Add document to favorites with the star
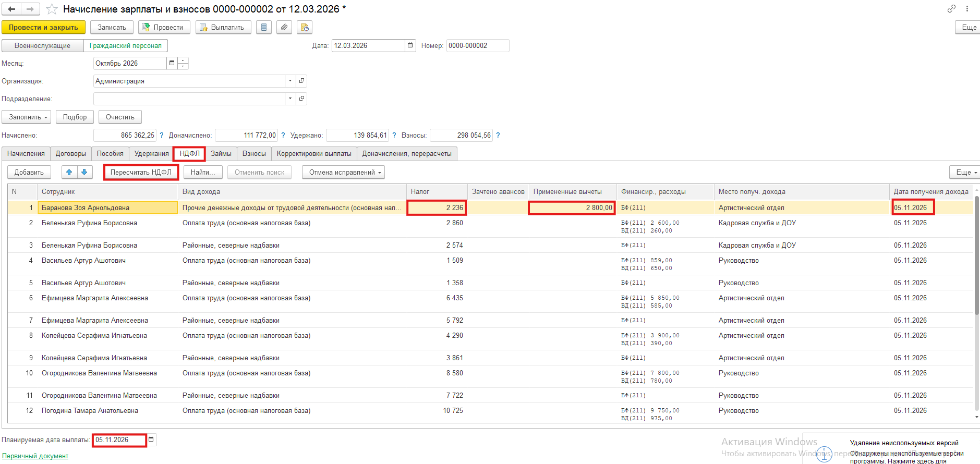The width and height of the screenshot is (980, 464). click(52, 9)
